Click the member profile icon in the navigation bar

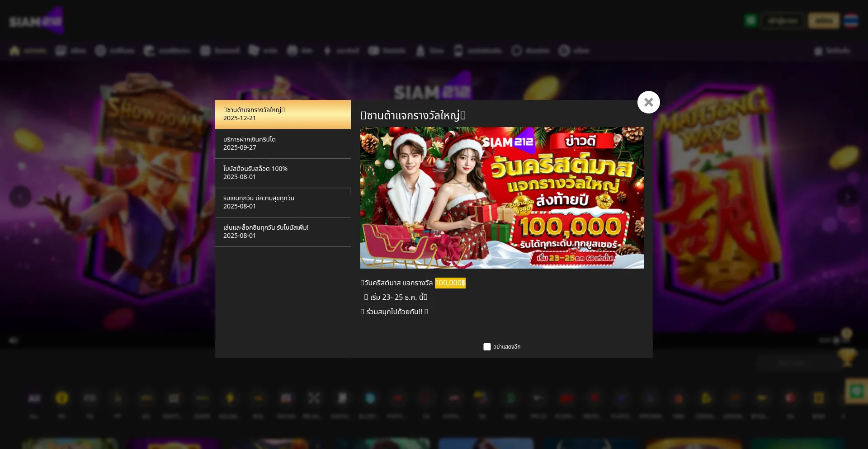tap(421, 51)
